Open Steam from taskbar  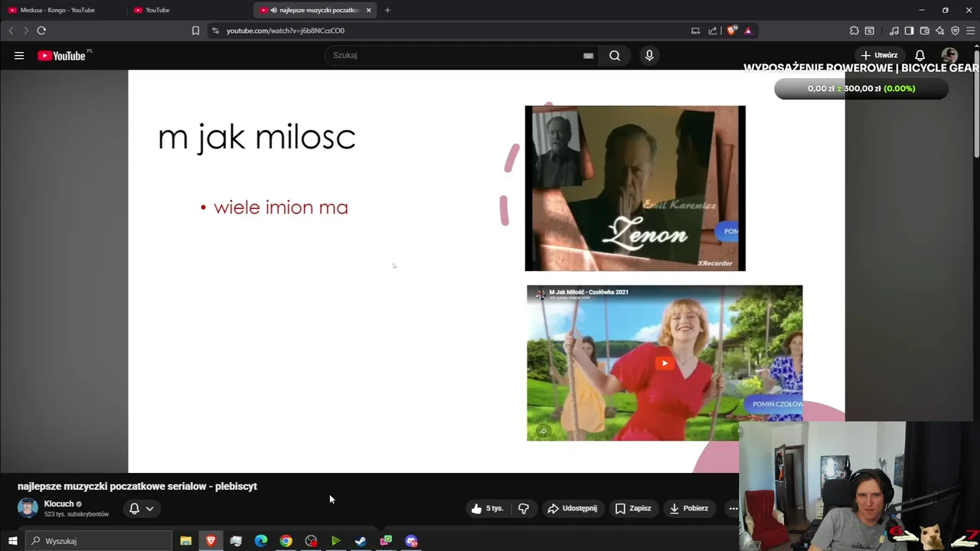click(361, 541)
